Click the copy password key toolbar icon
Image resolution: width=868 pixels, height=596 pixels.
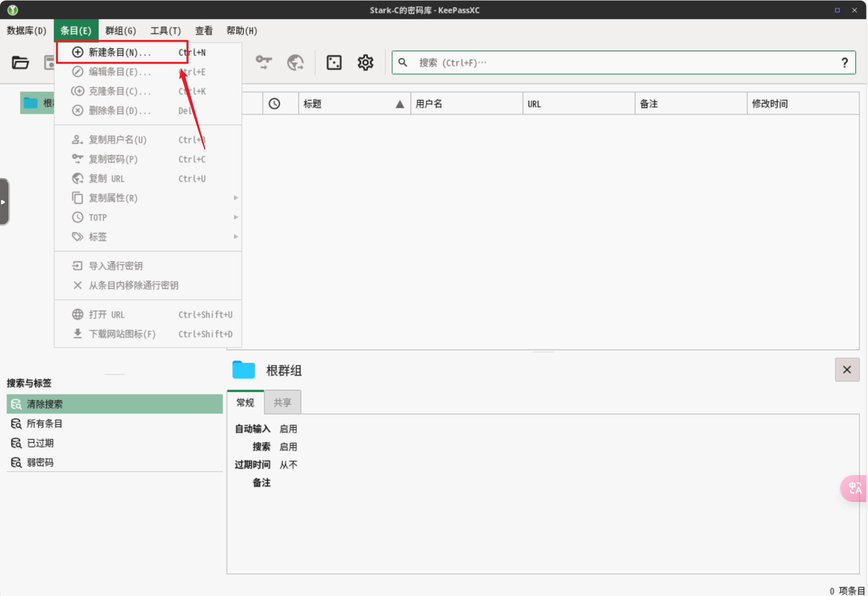(264, 63)
